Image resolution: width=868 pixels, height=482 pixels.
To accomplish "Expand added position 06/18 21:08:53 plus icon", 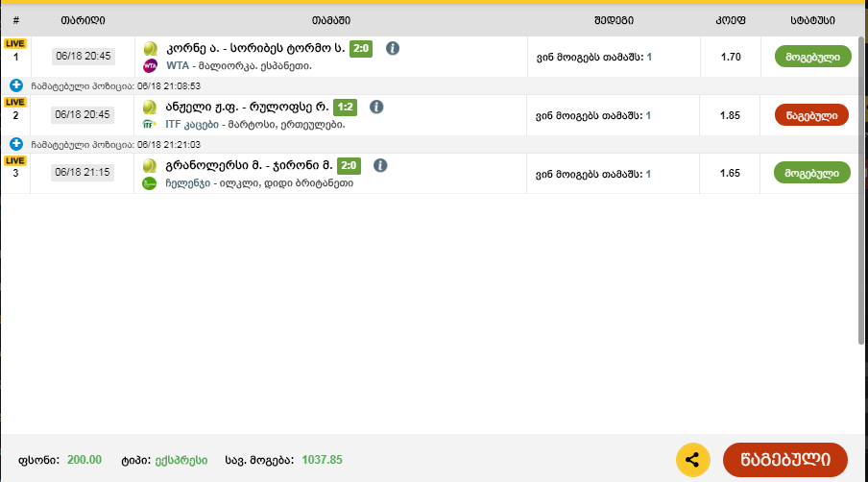I will click(x=16, y=85).
